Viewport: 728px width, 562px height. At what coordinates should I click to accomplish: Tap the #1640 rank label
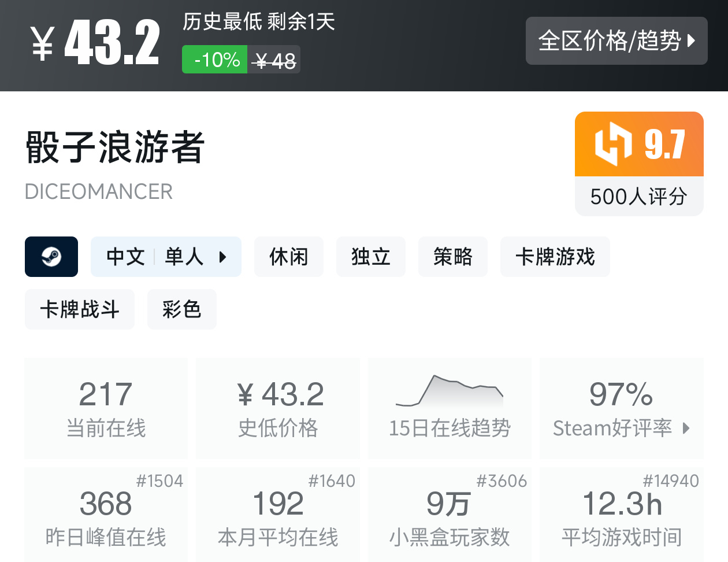click(x=332, y=480)
